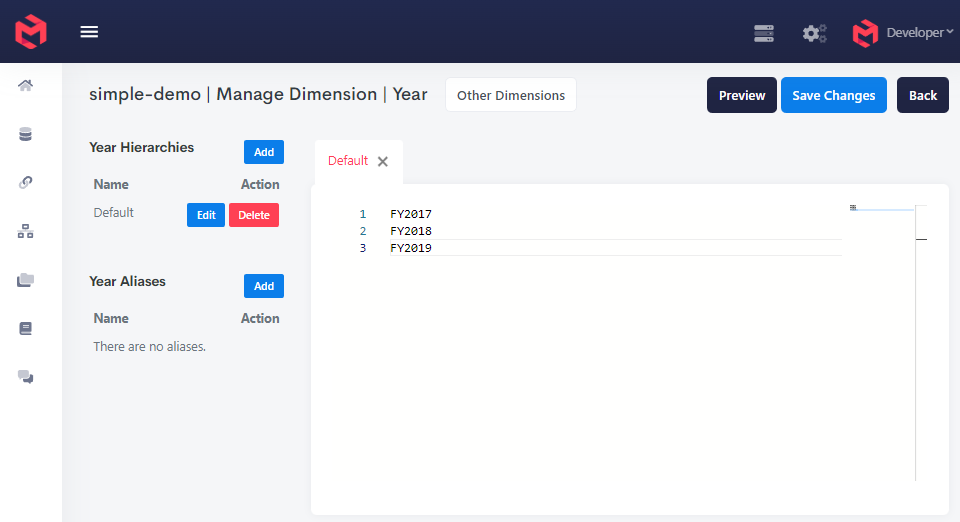960x522 pixels.
Task: Click the Save Changes button
Action: tap(833, 95)
